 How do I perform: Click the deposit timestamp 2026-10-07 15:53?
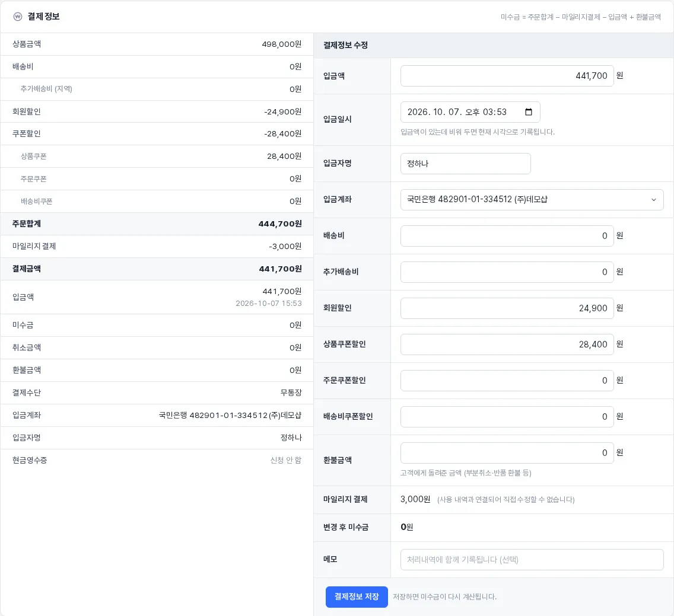click(269, 304)
